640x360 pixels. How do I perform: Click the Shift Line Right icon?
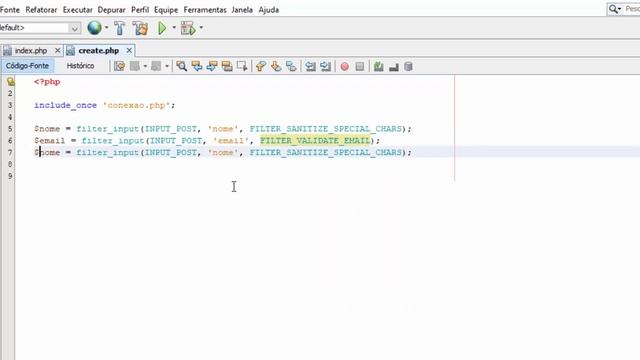pos(325,66)
